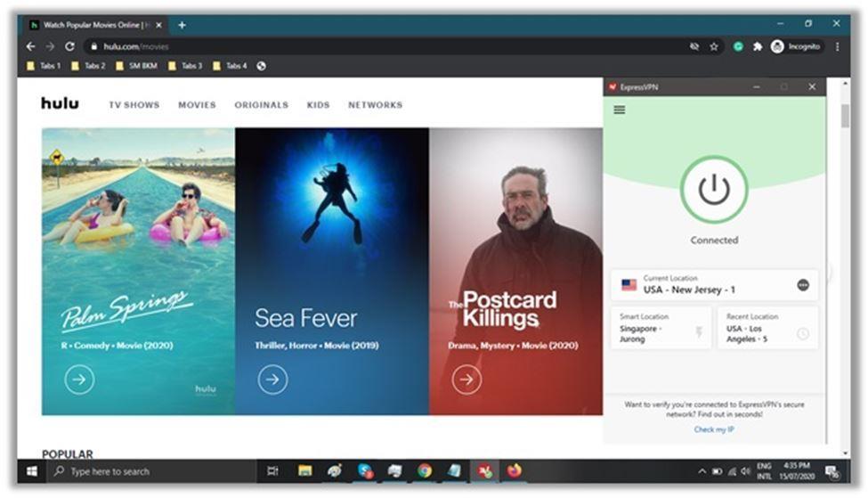Viewport: 868px width, 498px height.
Task: Click the taskbar search box
Action: point(150,471)
